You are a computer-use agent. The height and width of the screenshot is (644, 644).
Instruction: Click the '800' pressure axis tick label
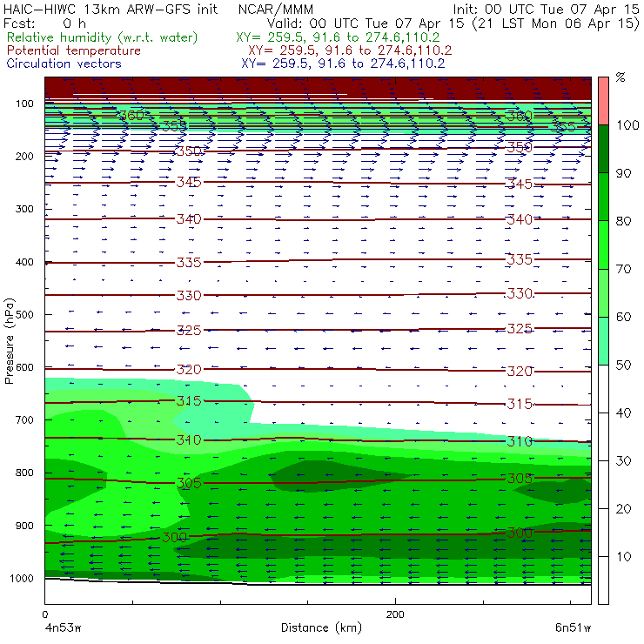tap(24, 473)
